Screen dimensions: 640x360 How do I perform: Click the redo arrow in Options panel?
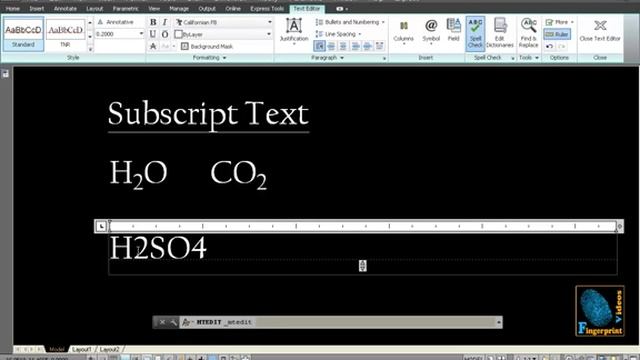(562, 47)
